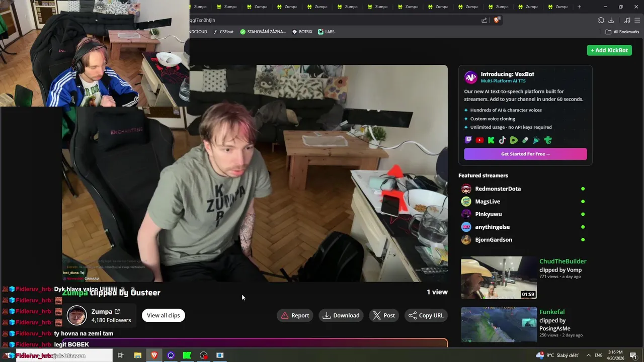This screenshot has width=644, height=362.
Task: Open the browser downloads icon
Action: tap(611, 20)
